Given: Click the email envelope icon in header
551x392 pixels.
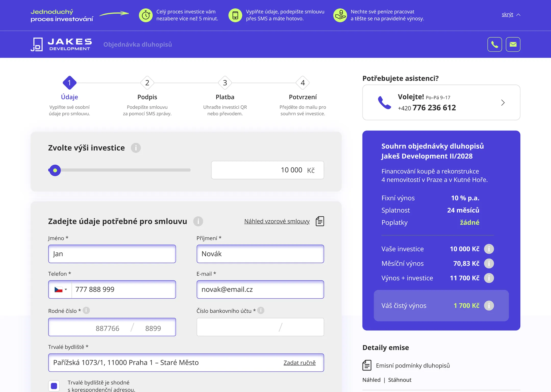Looking at the screenshot, I should click(513, 44).
